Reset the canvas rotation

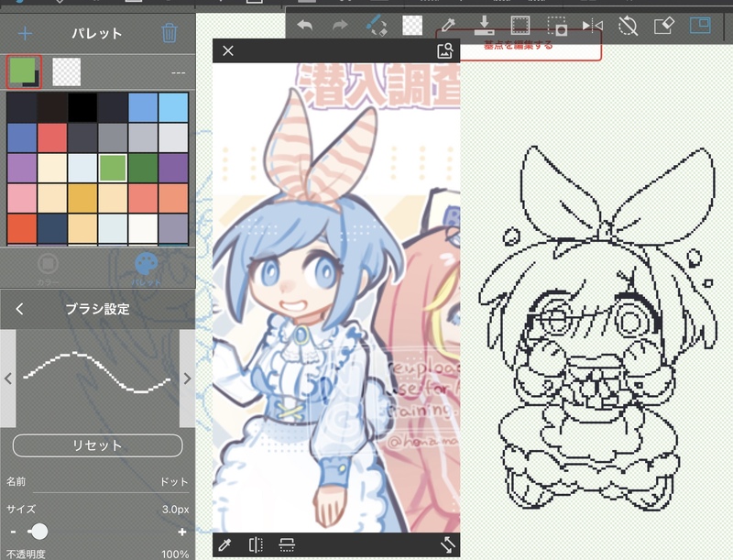[628, 26]
